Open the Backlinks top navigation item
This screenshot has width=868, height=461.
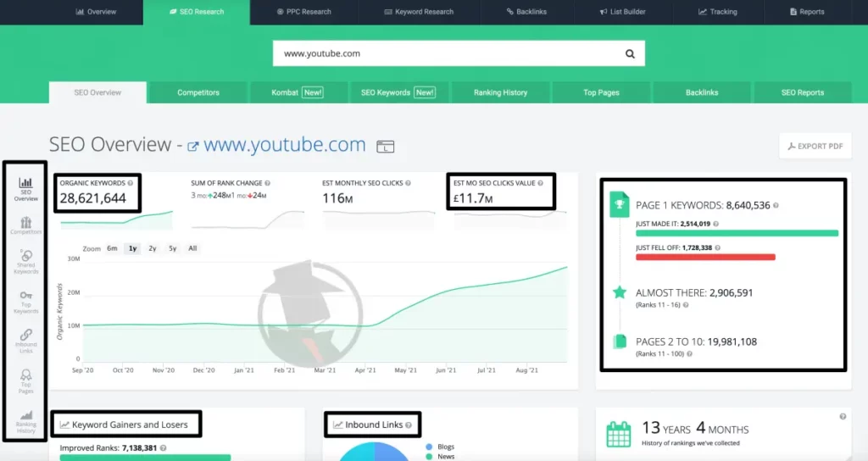526,12
